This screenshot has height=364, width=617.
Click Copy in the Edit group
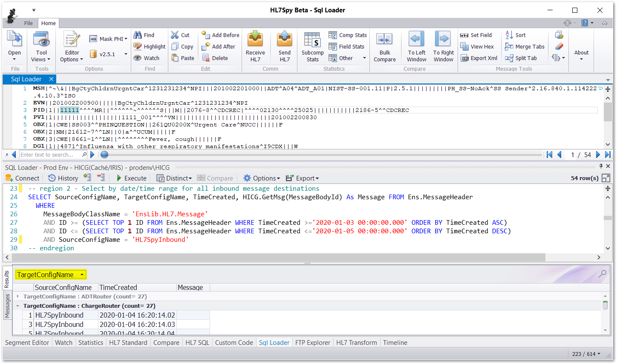coord(182,46)
